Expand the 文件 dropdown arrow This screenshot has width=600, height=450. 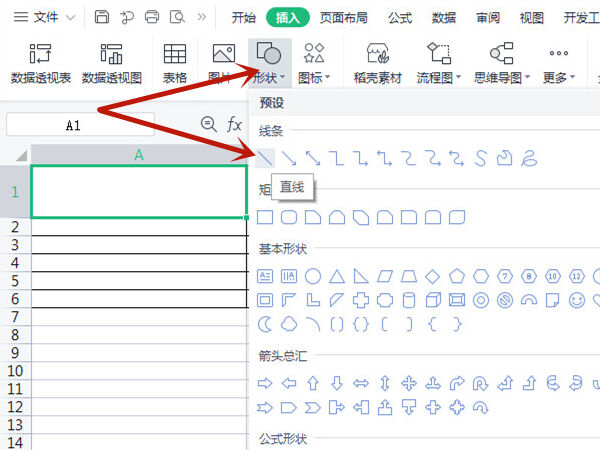(x=70, y=18)
